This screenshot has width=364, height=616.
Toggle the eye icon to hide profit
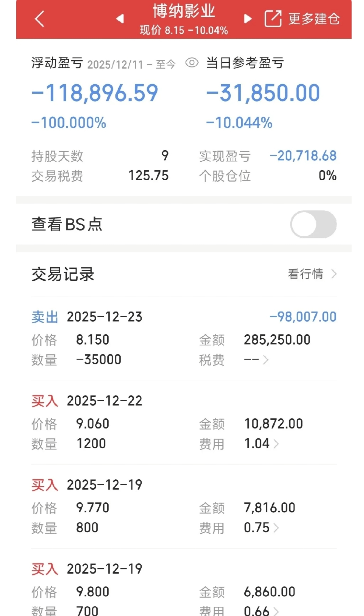pyautogui.click(x=192, y=63)
